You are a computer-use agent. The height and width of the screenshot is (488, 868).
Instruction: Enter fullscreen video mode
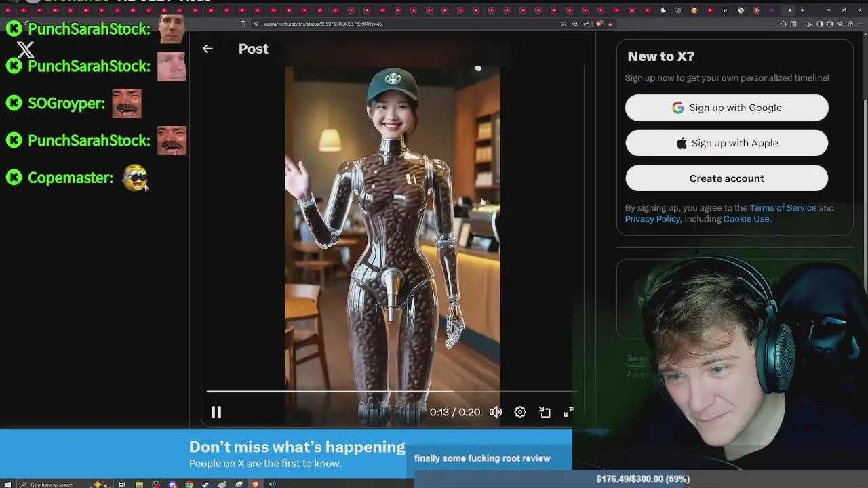tap(568, 412)
